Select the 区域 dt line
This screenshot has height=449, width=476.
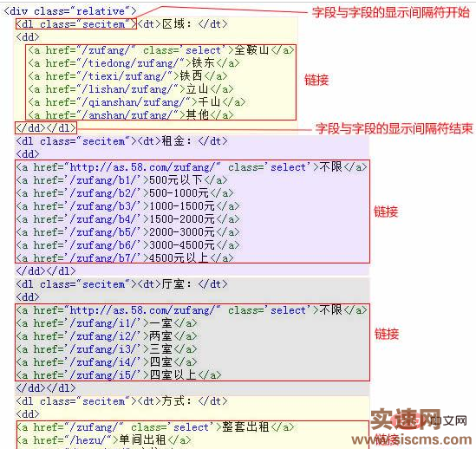click(121, 24)
